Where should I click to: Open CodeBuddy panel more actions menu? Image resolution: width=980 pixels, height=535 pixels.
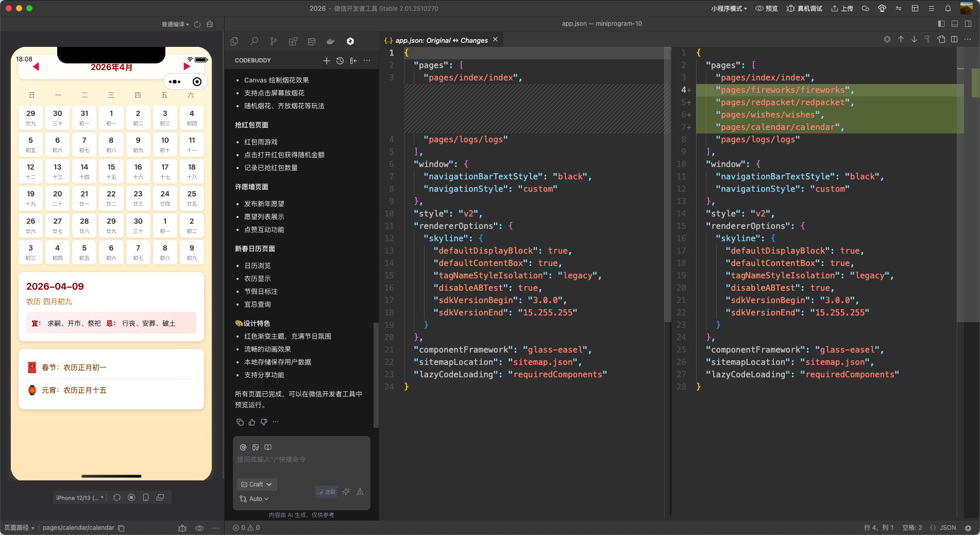[x=367, y=61]
